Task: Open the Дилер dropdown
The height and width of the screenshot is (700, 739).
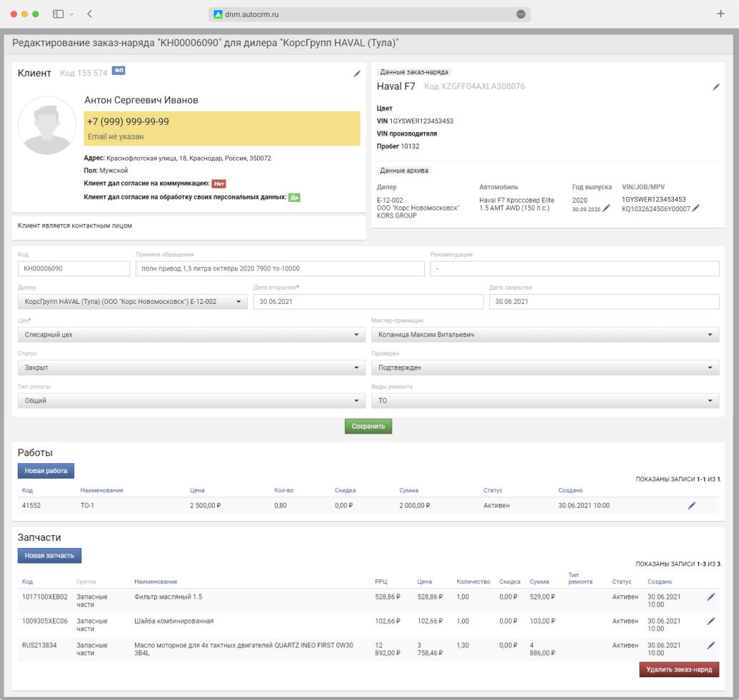Action: coord(132,302)
